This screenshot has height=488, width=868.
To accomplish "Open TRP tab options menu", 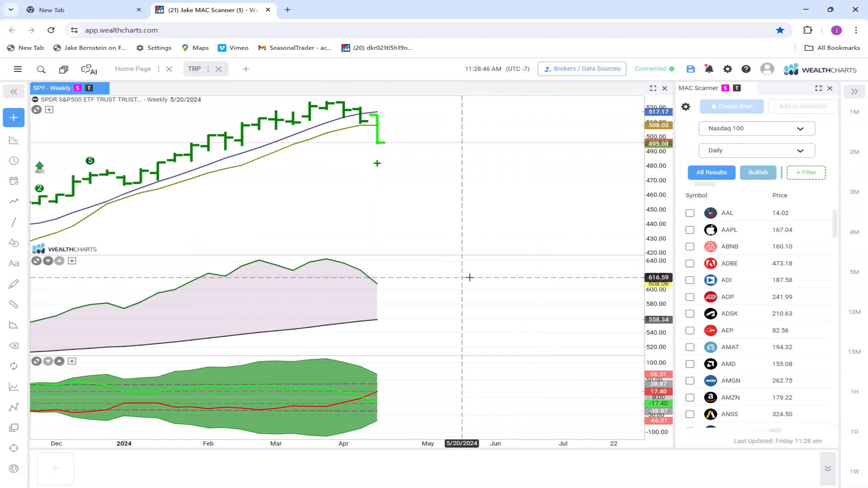I will 208,69.
